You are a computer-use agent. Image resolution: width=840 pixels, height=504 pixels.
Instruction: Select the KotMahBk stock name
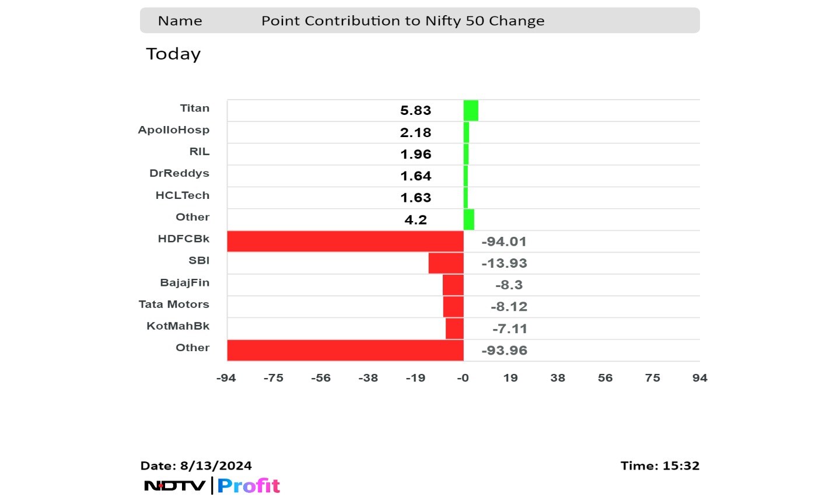[x=177, y=325]
